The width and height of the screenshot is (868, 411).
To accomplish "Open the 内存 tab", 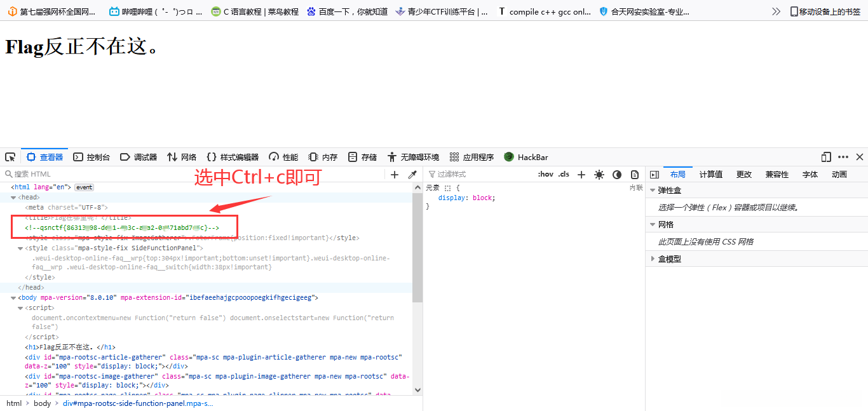I will (x=323, y=157).
